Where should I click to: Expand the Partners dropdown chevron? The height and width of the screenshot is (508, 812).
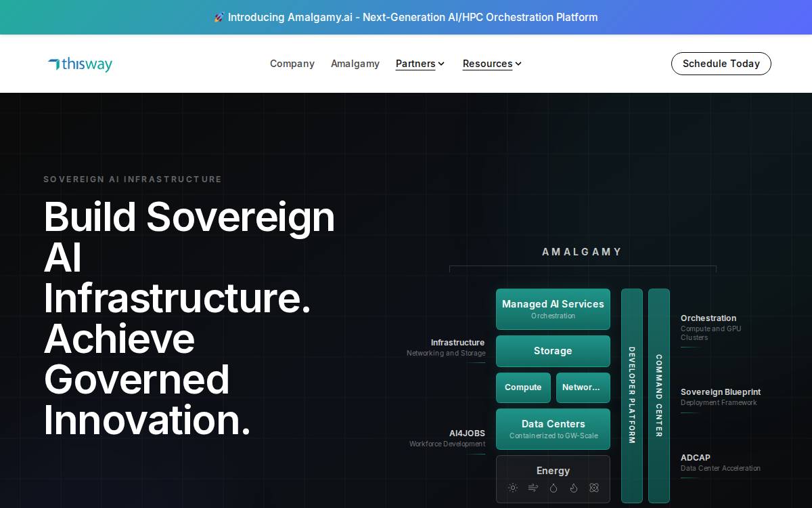click(441, 64)
